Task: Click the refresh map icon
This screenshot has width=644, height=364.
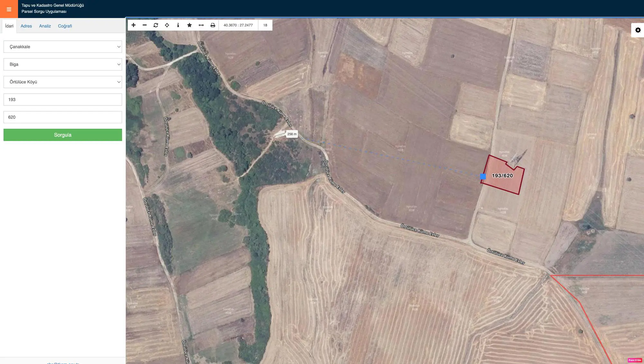Action: click(x=156, y=25)
